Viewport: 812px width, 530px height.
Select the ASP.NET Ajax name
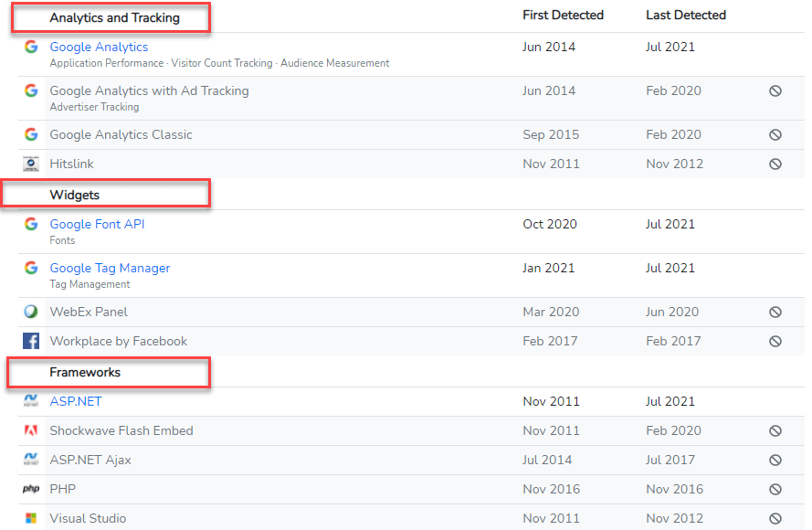(90, 460)
